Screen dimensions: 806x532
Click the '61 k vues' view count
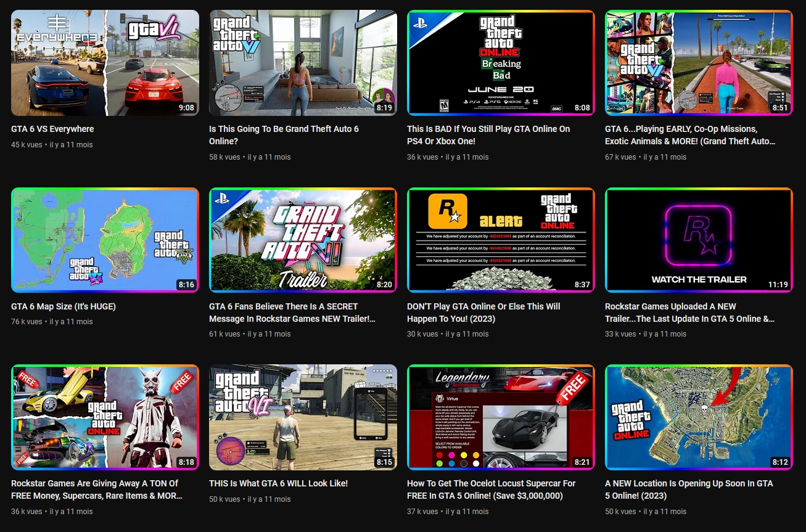pos(225,334)
